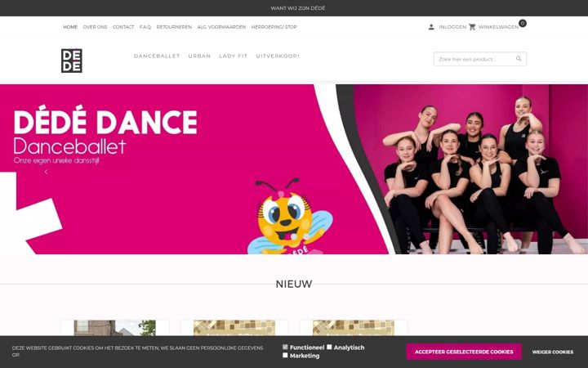This screenshot has height=368, width=588.
Task: Open the Lady Fit category menu
Action: pos(234,56)
